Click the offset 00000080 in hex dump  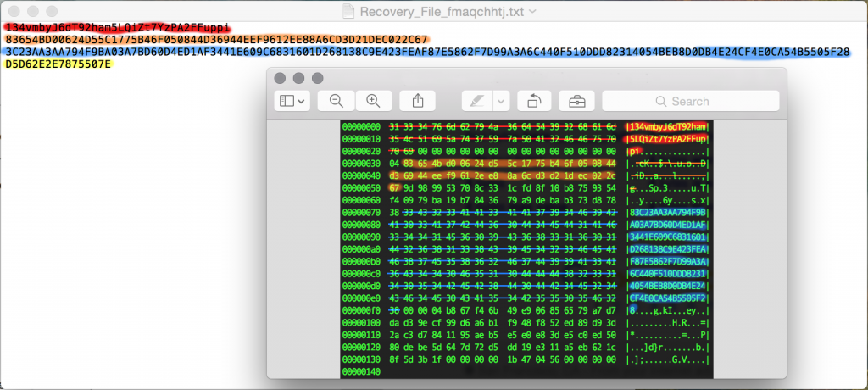(361, 225)
